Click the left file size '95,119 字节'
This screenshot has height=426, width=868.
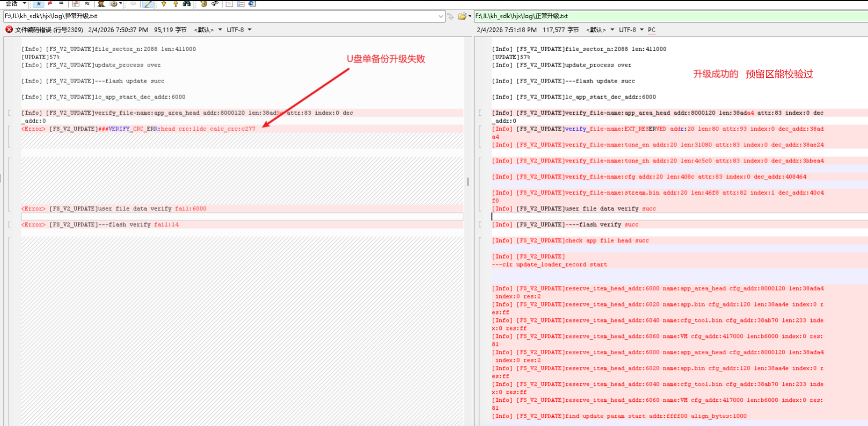(x=170, y=30)
